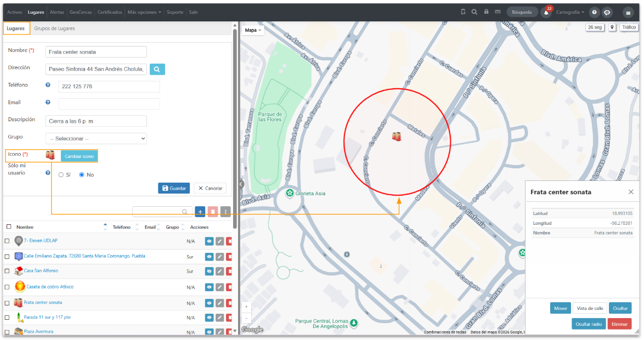Expand the Más opciones menu

pos(144,12)
